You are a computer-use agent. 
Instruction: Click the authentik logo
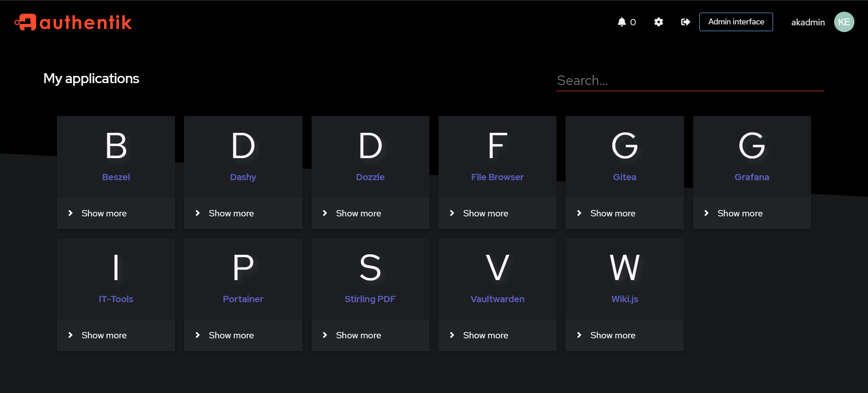pyautogui.click(x=73, y=22)
